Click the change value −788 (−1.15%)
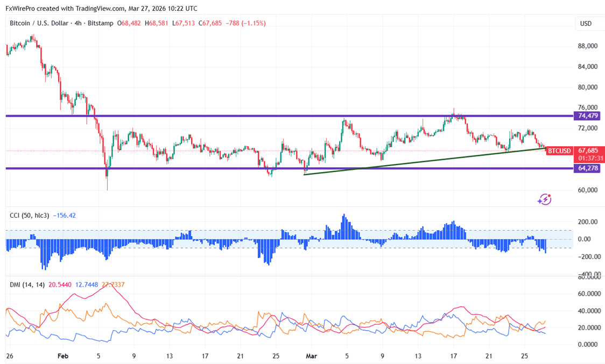Screen dimensions: 605x364 pos(245,23)
